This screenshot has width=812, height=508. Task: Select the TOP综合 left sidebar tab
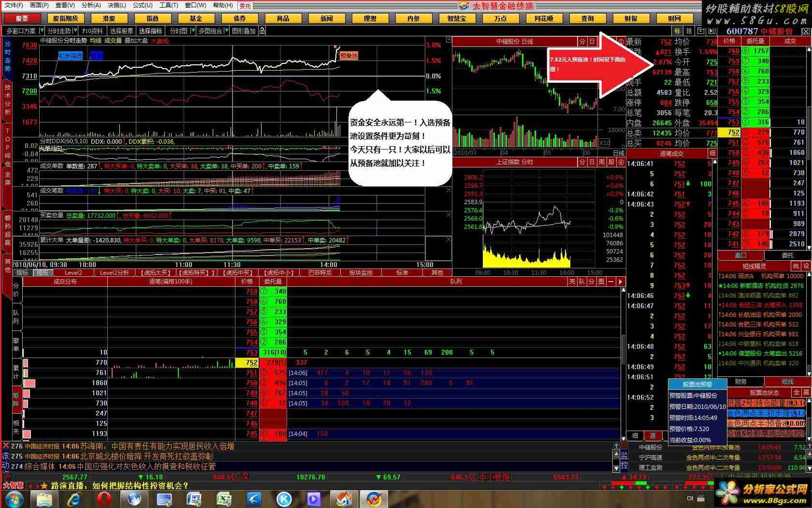7,144
